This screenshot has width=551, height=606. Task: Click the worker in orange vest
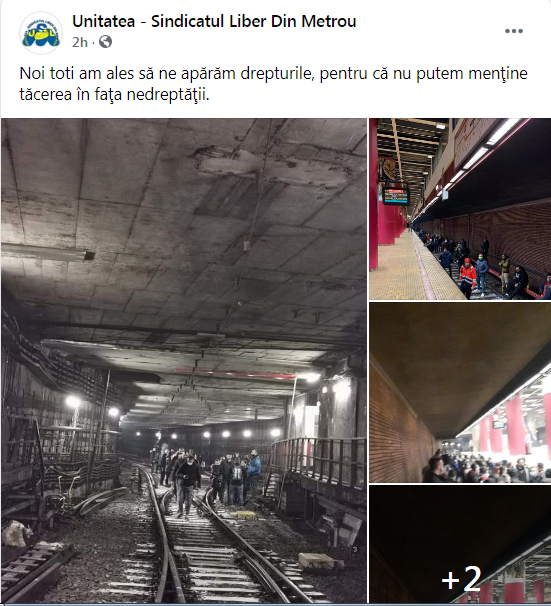tap(467, 277)
